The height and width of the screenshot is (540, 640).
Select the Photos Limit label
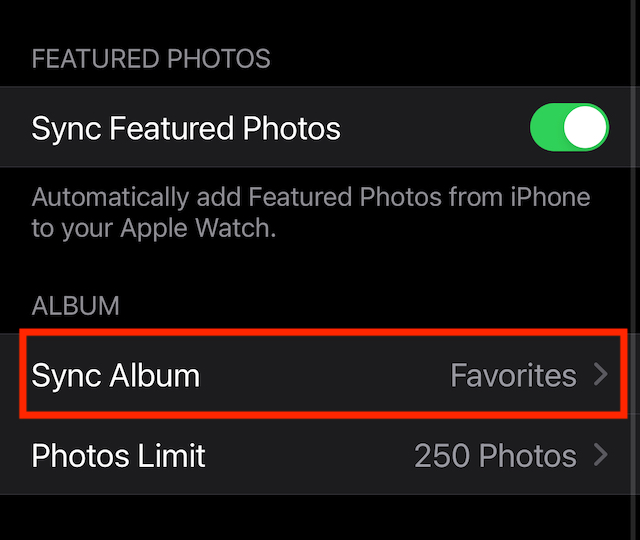tap(119, 456)
